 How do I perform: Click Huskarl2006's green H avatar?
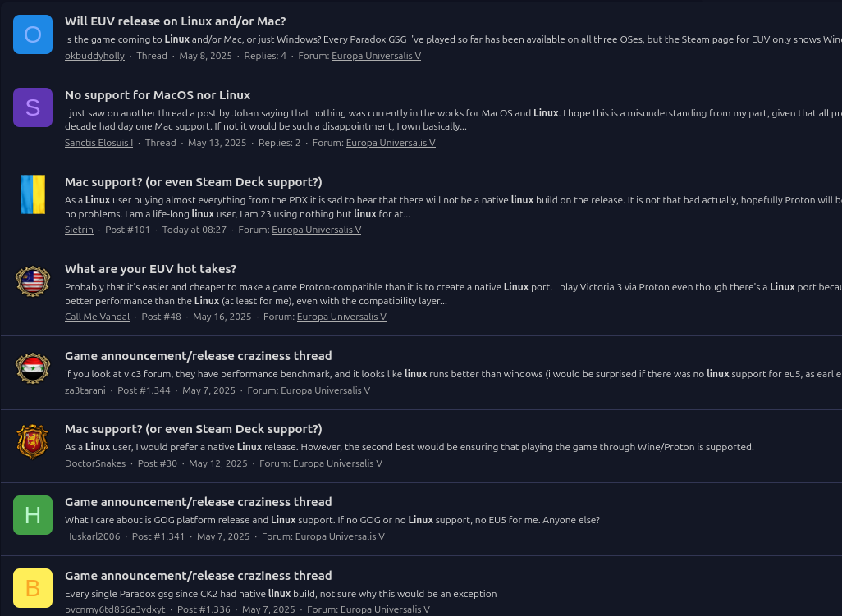click(x=33, y=515)
